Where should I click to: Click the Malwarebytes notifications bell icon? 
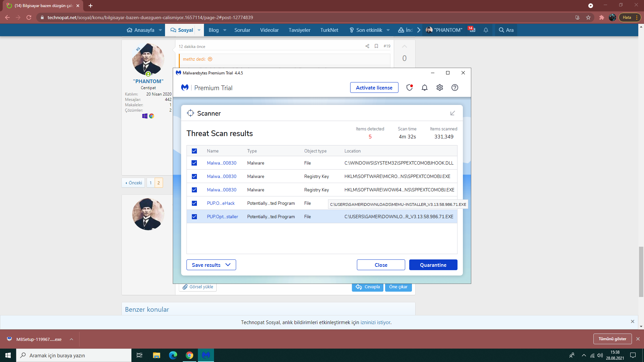pos(424,87)
